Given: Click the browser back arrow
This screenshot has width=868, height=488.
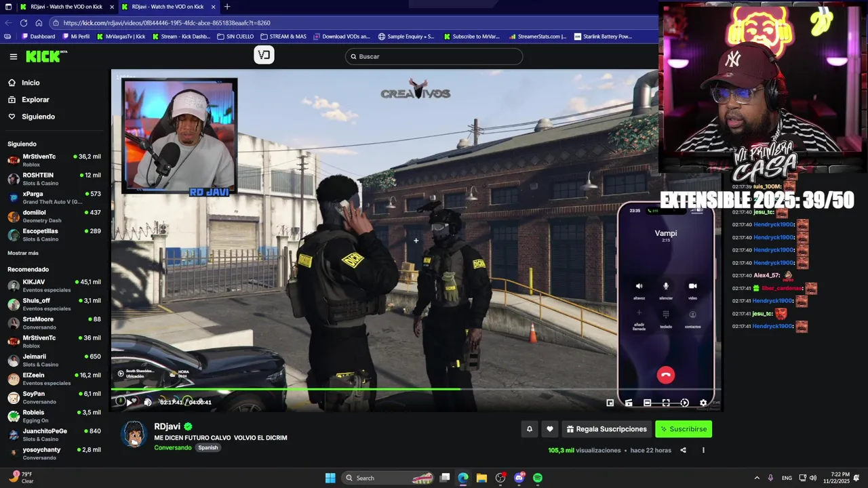Looking at the screenshot, I should pyautogui.click(x=7, y=22).
